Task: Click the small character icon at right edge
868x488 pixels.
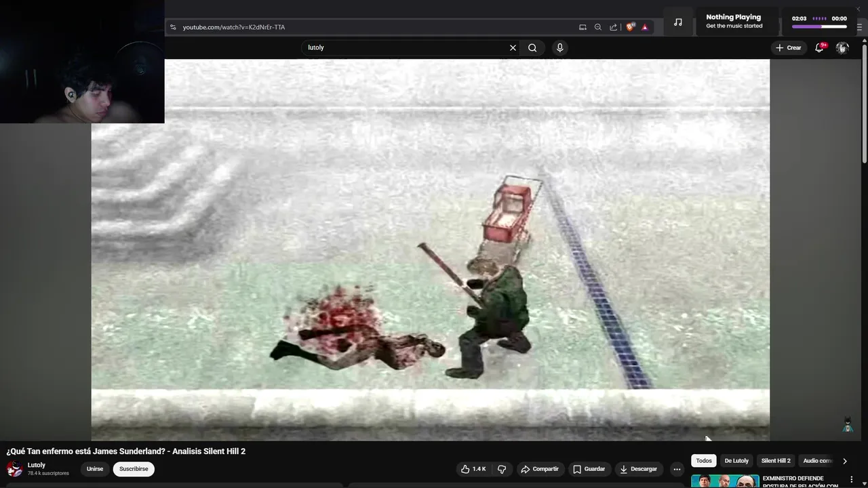Action: [848, 425]
